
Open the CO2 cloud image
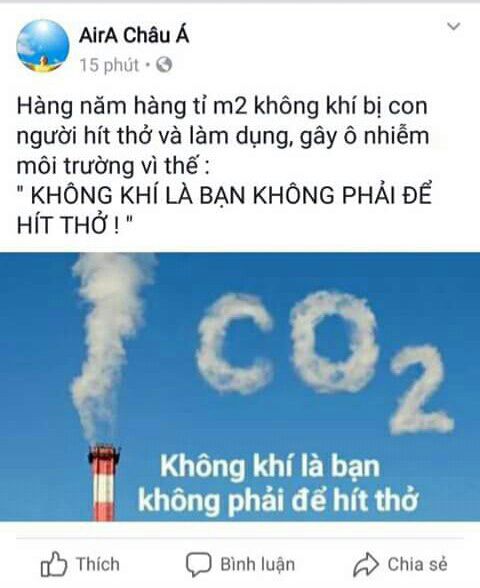coord(240,387)
